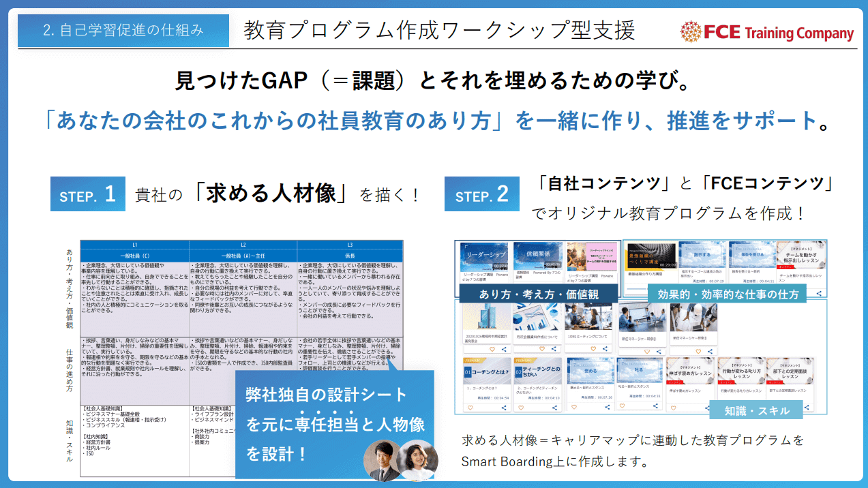Favorite the コーチングとティーチングのちがい lesson
868x488 pixels.
coord(522,408)
